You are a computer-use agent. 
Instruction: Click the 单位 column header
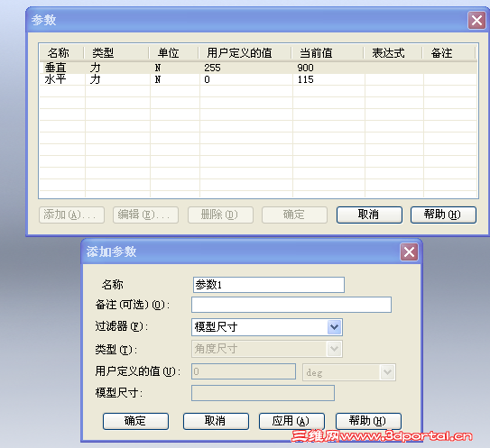pos(174,53)
